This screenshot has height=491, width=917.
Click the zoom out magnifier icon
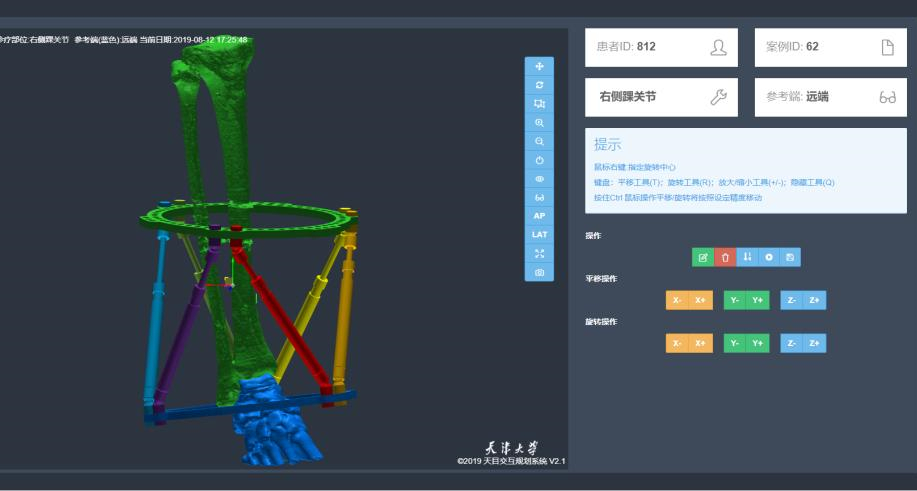pos(539,141)
